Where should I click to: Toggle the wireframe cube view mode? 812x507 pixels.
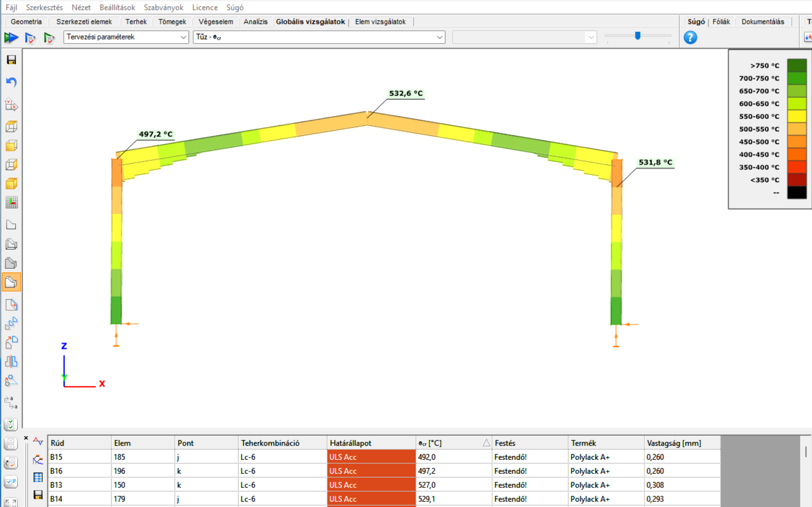click(x=11, y=127)
